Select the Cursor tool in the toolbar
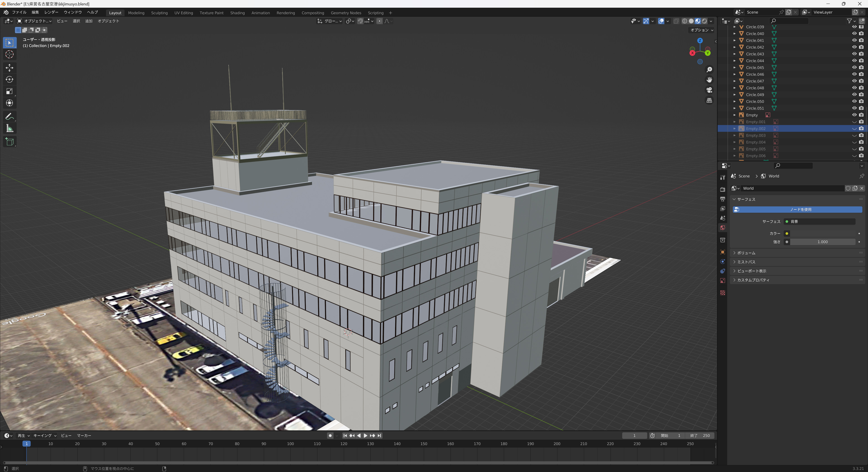The height and width of the screenshot is (472, 868). tap(9, 54)
